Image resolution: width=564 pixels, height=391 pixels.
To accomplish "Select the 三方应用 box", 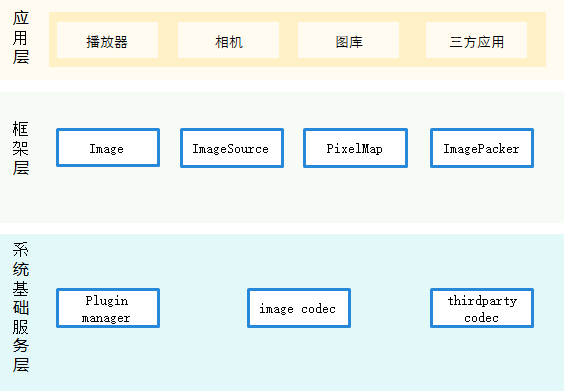I will pyautogui.click(x=476, y=40).
